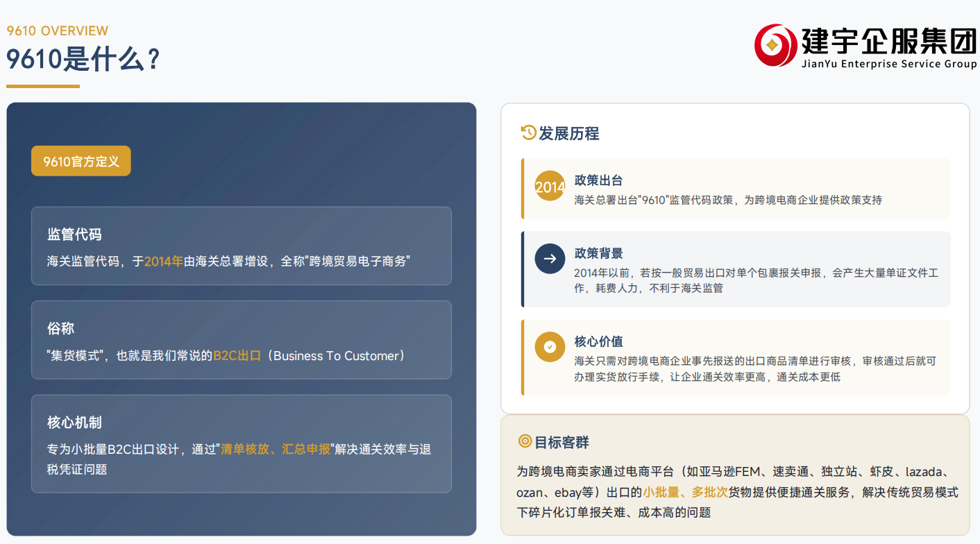
Task: Click the 9610是什么？ page title
Action: click(x=83, y=60)
